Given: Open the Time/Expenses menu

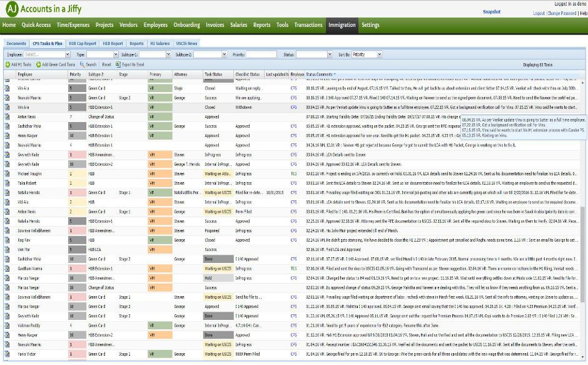Looking at the screenshot, I should coord(73,25).
